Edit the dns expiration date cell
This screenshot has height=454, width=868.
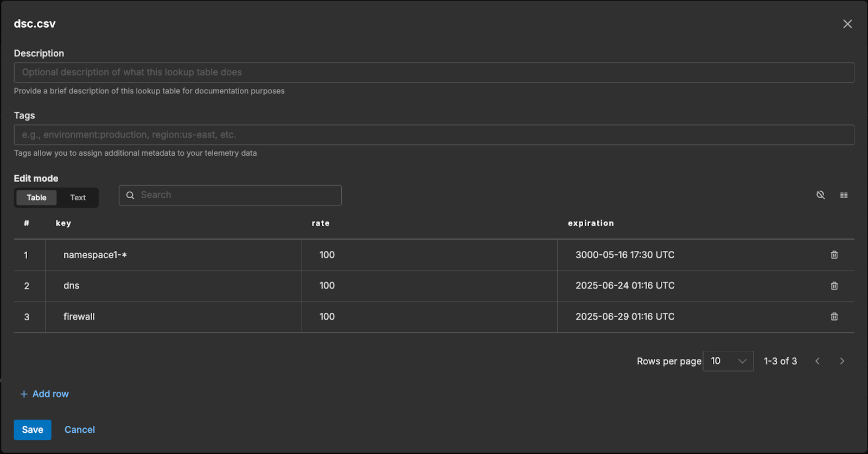point(624,286)
